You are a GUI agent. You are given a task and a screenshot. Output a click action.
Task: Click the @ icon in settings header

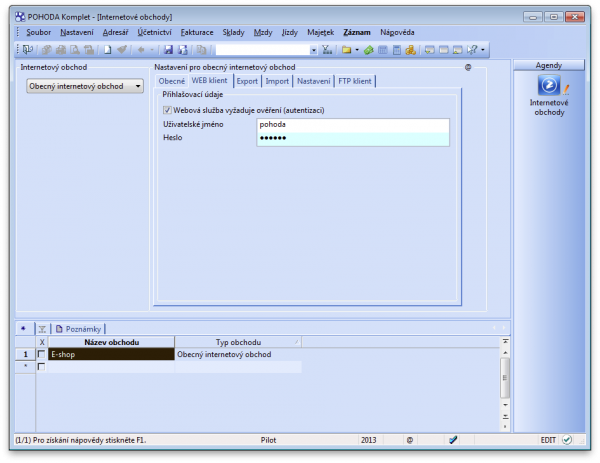coord(468,67)
